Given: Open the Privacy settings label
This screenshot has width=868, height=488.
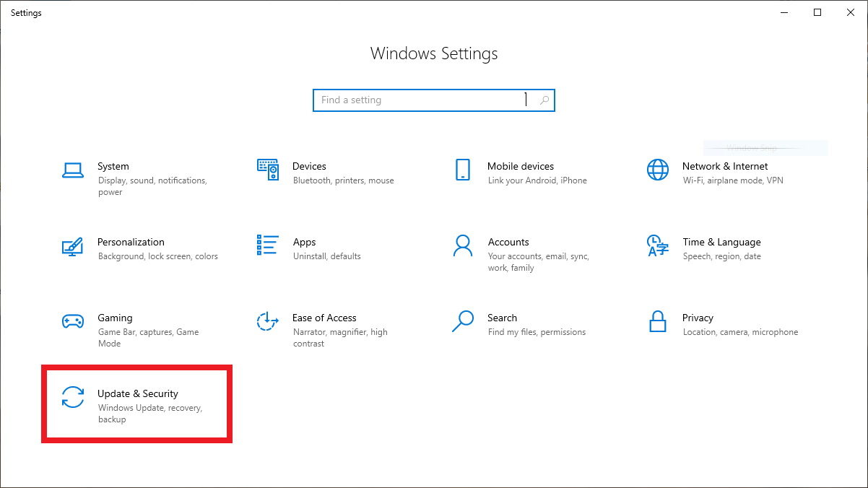Looking at the screenshot, I should click(x=698, y=318).
